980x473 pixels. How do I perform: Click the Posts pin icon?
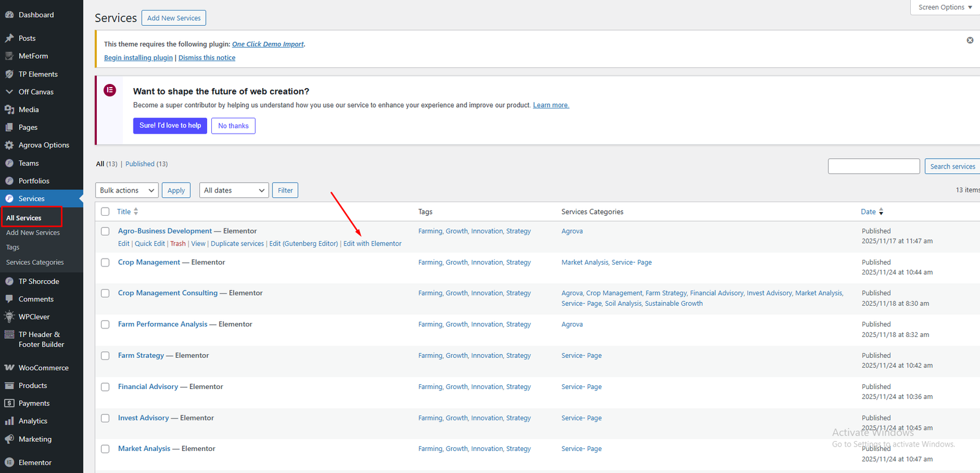[9, 38]
